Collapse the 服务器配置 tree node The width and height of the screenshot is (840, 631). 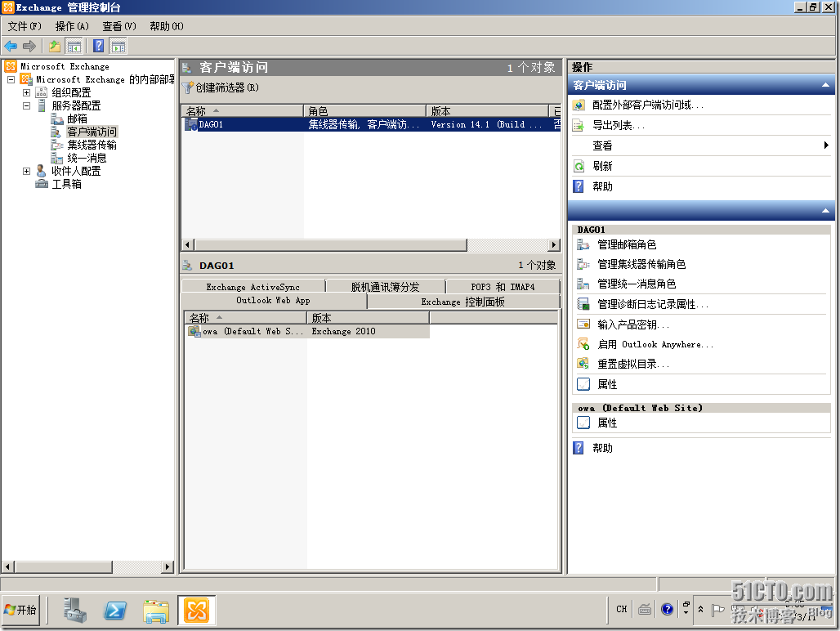(x=25, y=105)
